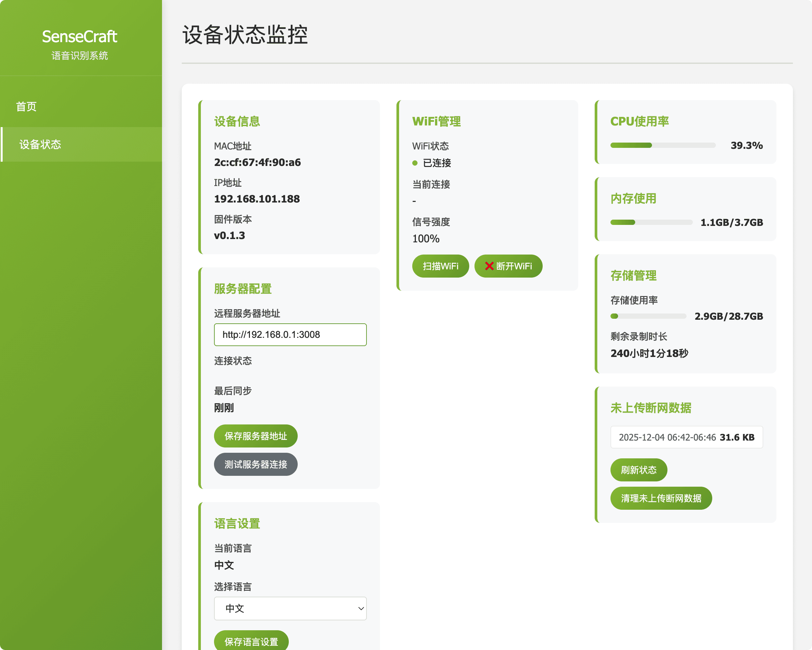812x650 pixels.
Task: Click the green WiFi connected status dot
Action: [415, 163]
